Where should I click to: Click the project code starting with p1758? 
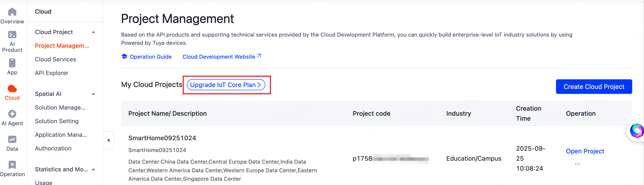tap(390, 159)
